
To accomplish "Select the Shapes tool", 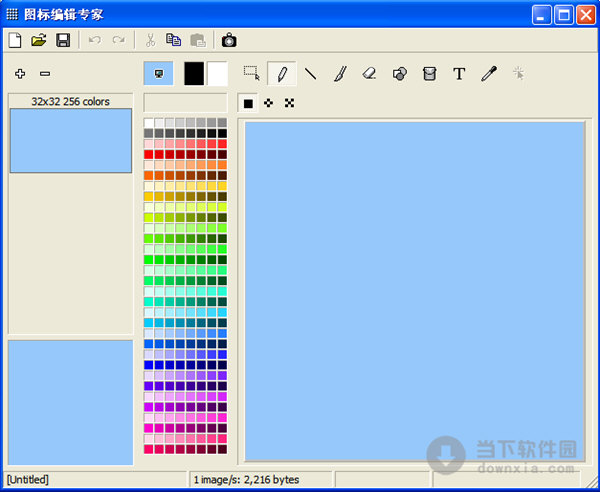I will [x=399, y=73].
